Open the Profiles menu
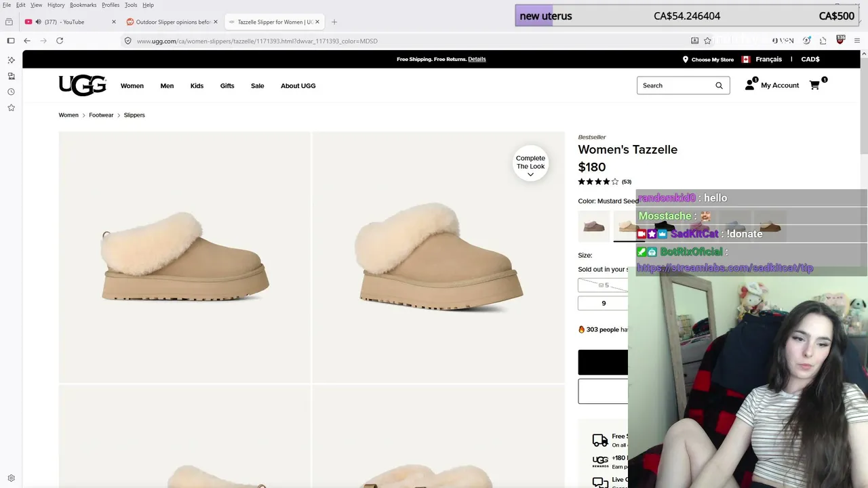Viewport: 868px width, 488px height. point(111,5)
